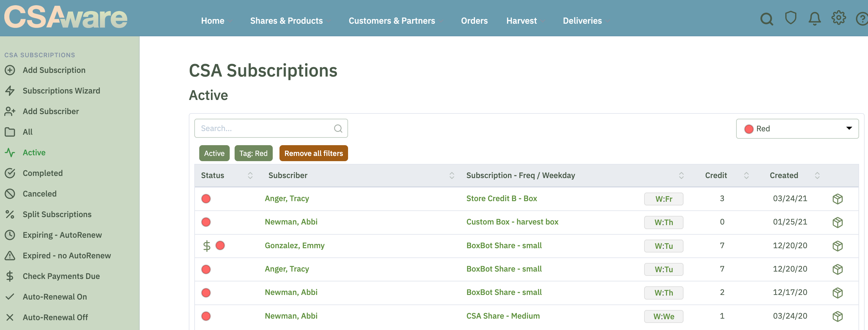Screen dimensions: 868x330
Task: Click the folder icon beside All
Action: pos(10,132)
